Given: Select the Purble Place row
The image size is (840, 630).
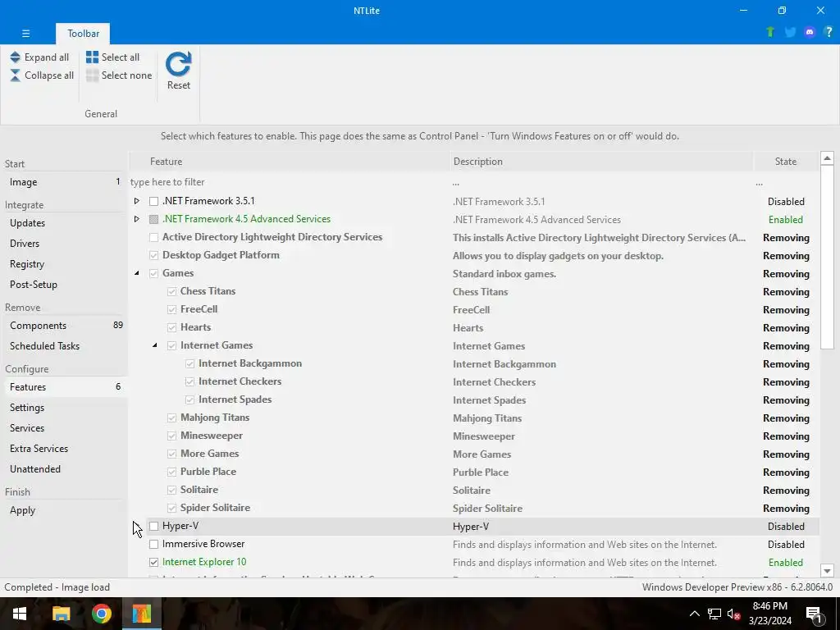Looking at the screenshot, I should pyautogui.click(x=474, y=472).
